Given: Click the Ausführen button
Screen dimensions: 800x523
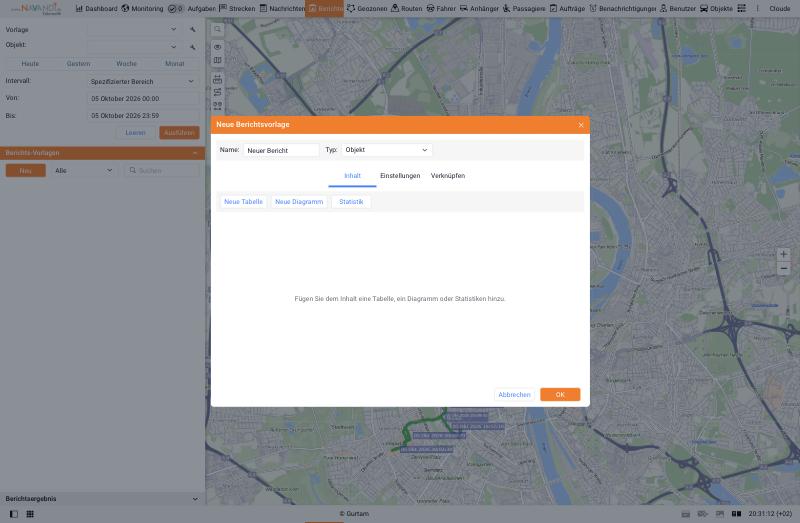Looking at the screenshot, I should 179,133.
